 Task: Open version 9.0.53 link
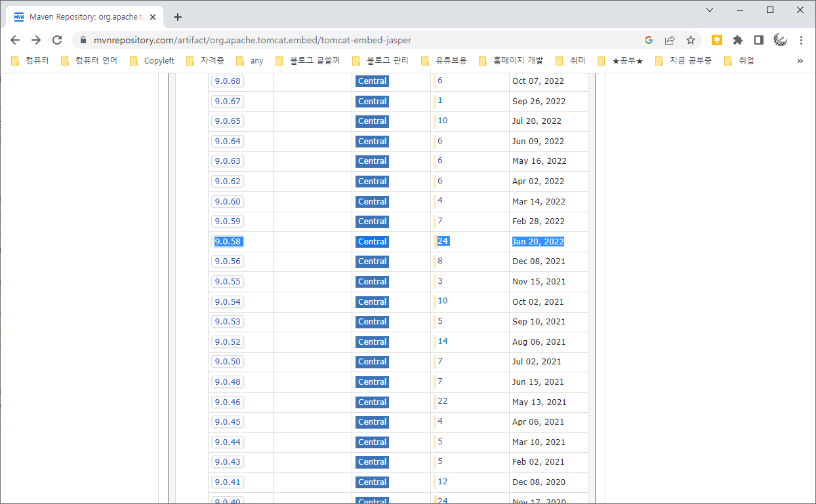pyautogui.click(x=228, y=322)
